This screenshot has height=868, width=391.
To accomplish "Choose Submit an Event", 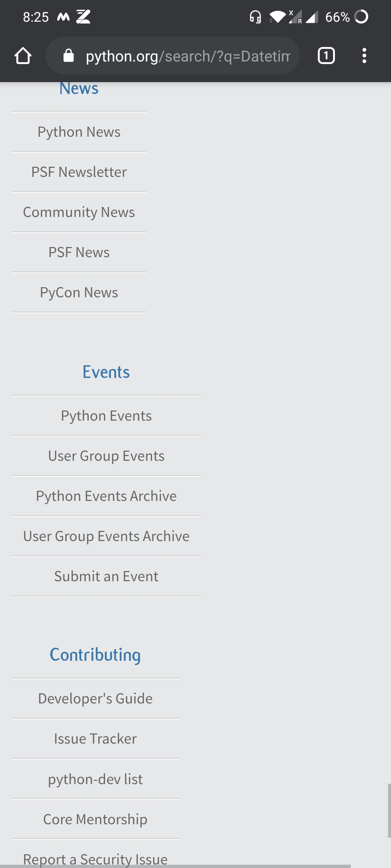I will coord(106,576).
